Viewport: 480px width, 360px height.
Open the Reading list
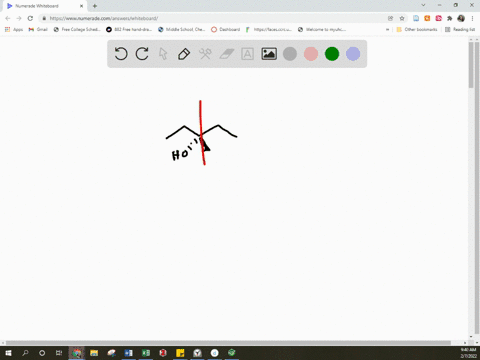click(x=460, y=29)
